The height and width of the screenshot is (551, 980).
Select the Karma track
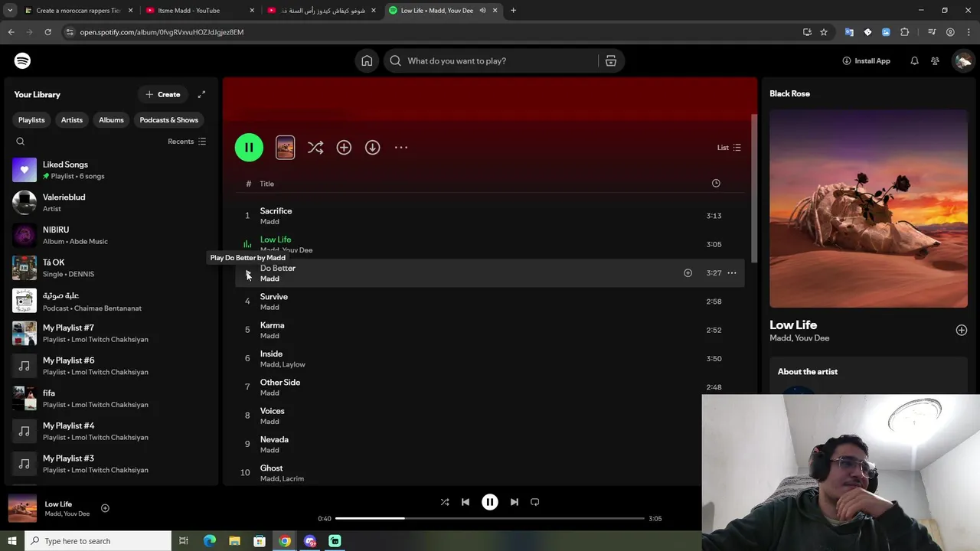[x=489, y=330]
